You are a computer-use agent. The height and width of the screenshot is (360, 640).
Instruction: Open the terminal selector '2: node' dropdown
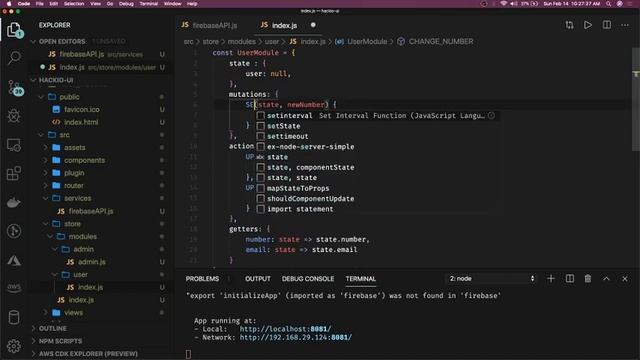[x=492, y=278]
